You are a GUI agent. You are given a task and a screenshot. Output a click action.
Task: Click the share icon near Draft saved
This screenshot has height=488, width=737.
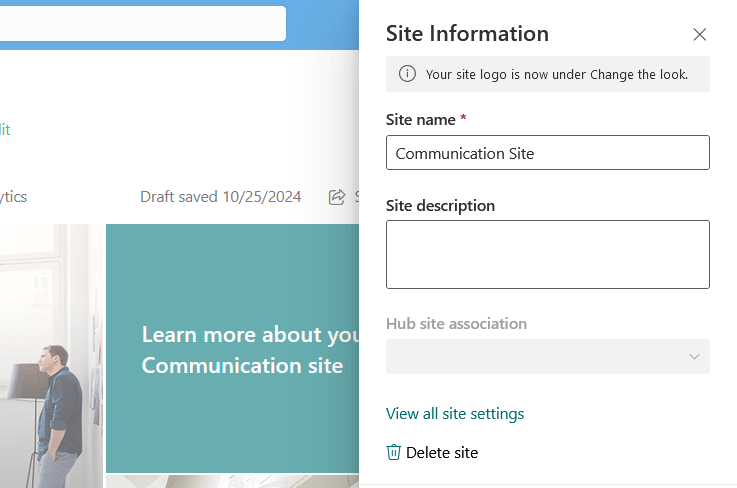[337, 197]
